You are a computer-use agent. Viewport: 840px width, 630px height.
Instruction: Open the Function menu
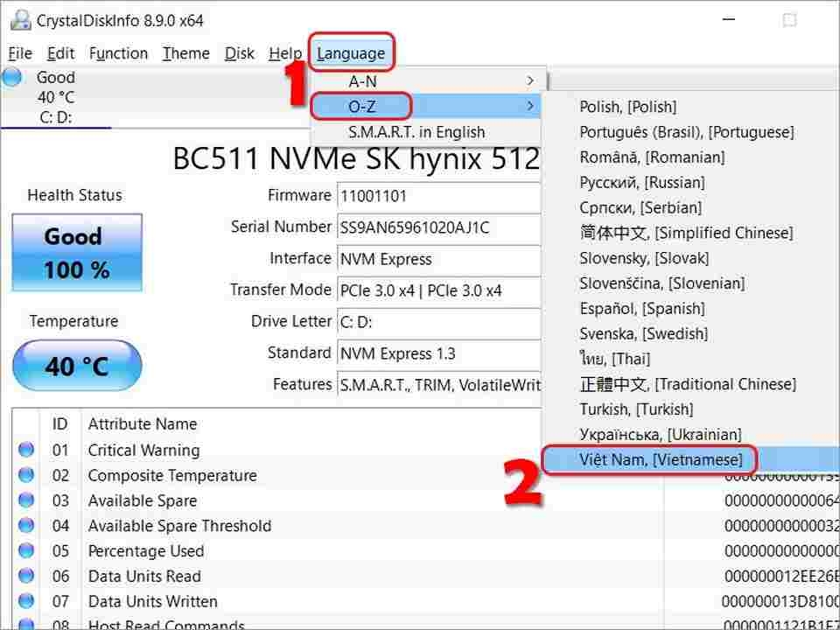(118, 53)
